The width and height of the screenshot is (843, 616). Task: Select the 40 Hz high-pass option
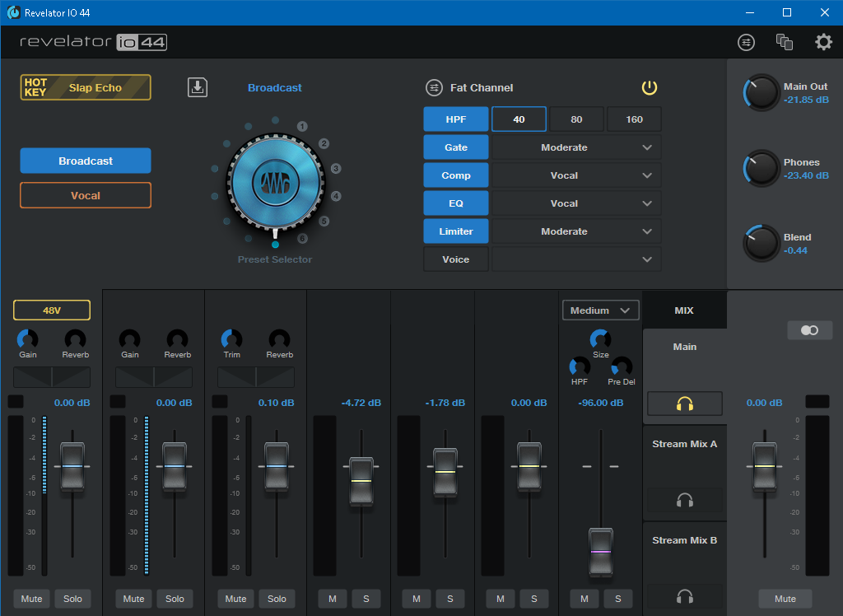tap(519, 119)
